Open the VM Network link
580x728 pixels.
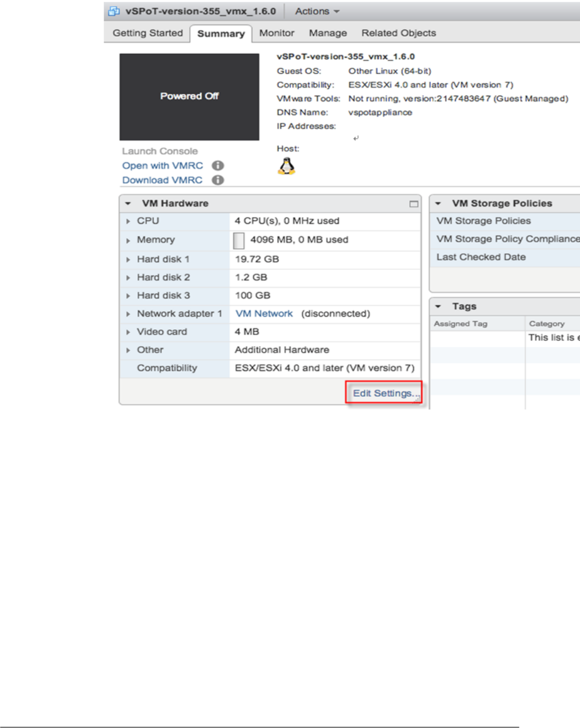264,314
